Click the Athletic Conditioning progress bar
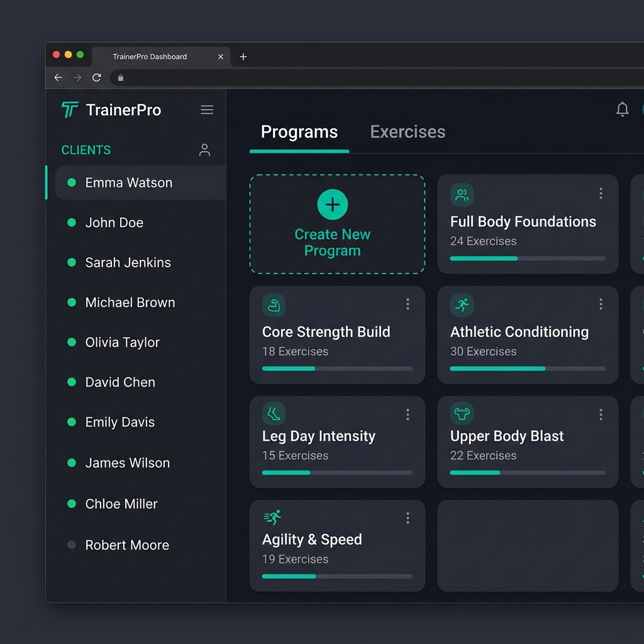Image resolution: width=644 pixels, height=644 pixels. (x=528, y=369)
